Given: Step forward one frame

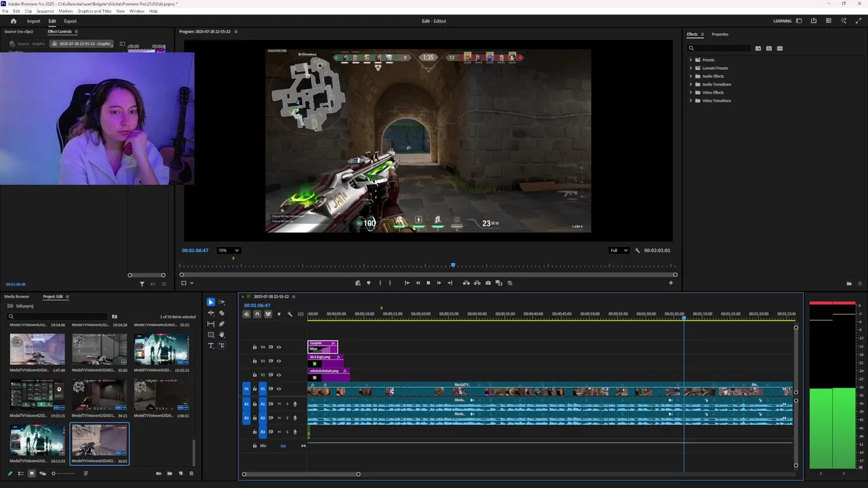Looking at the screenshot, I should pos(439,283).
